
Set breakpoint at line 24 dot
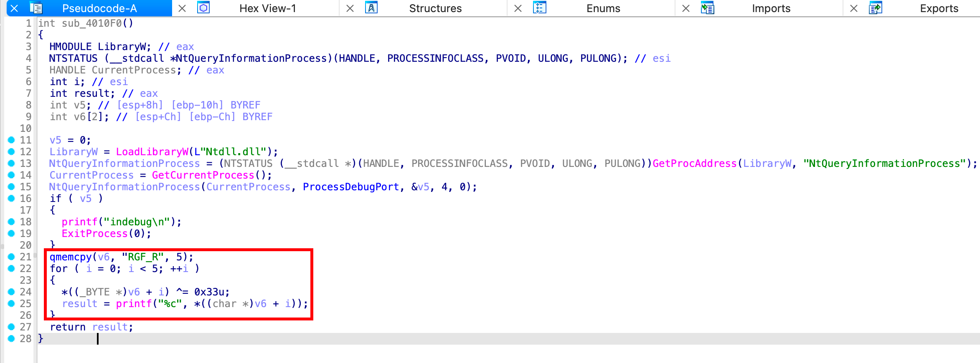[11, 292]
